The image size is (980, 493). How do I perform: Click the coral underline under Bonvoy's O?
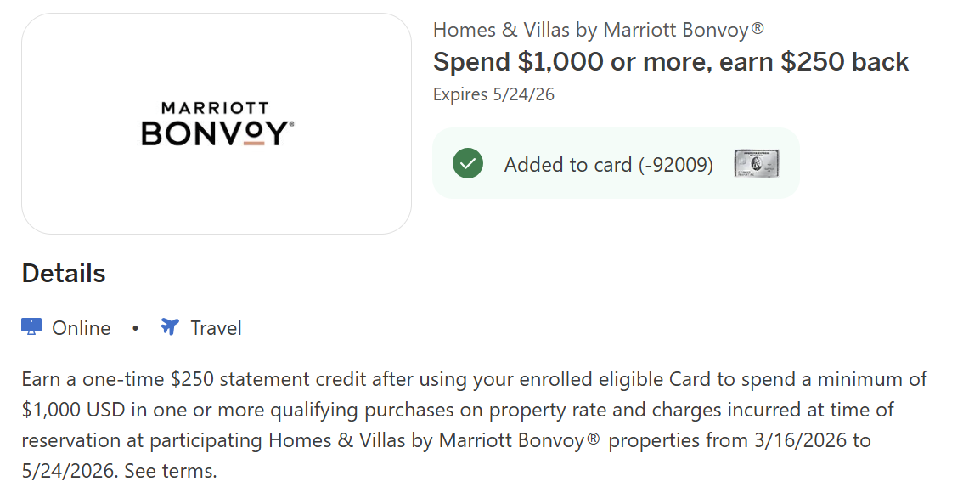(254, 144)
